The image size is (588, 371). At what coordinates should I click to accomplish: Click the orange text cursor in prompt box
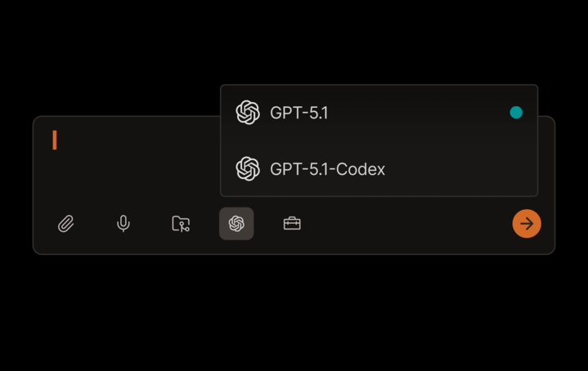coord(55,140)
